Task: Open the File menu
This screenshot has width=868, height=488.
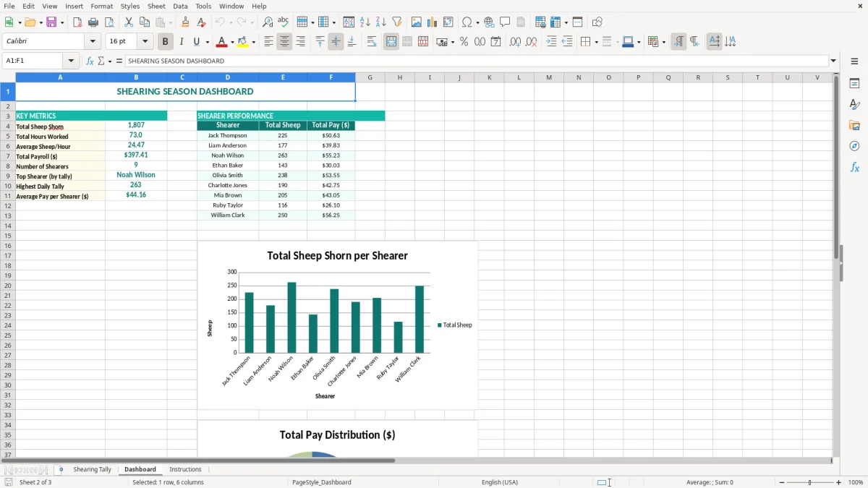Action: (x=9, y=6)
